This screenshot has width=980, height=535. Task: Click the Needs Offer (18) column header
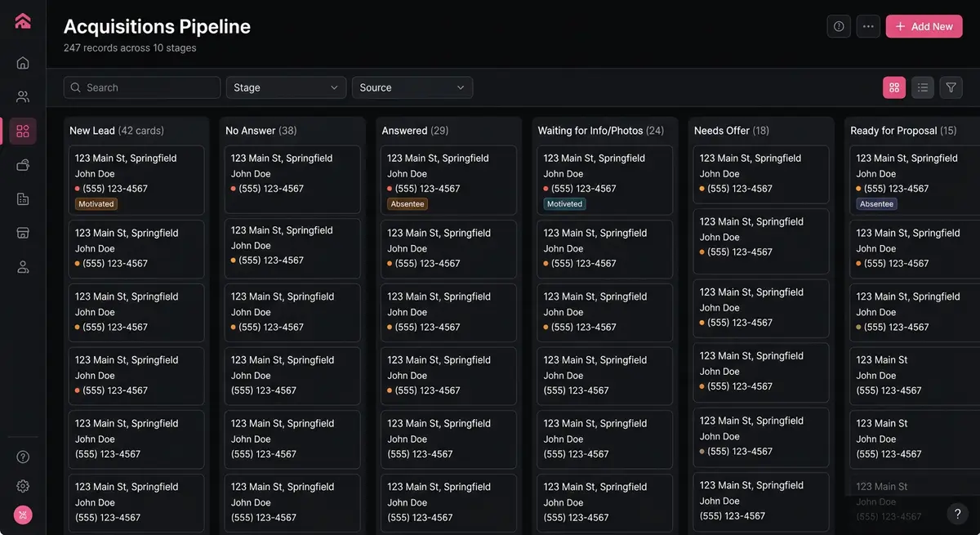pos(732,131)
